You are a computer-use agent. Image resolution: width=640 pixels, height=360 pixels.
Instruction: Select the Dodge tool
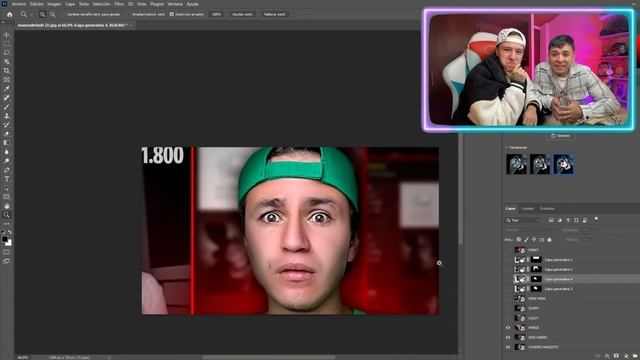[x=7, y=161]
